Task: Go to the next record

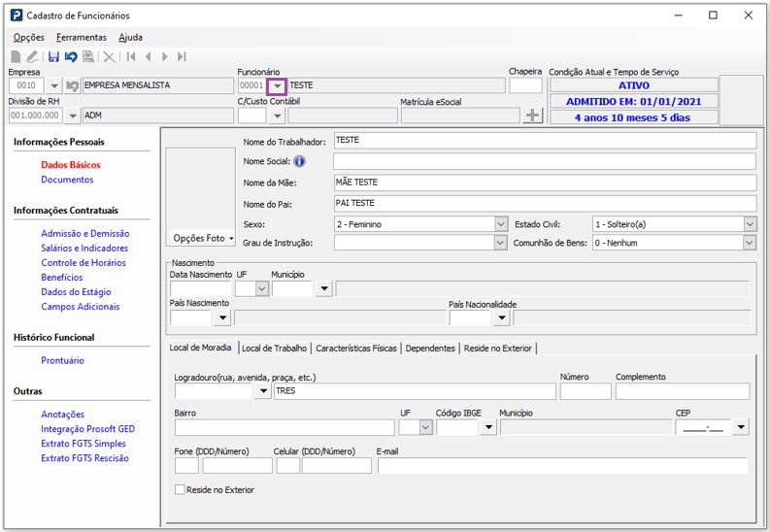Action: (x=165, y=57)
